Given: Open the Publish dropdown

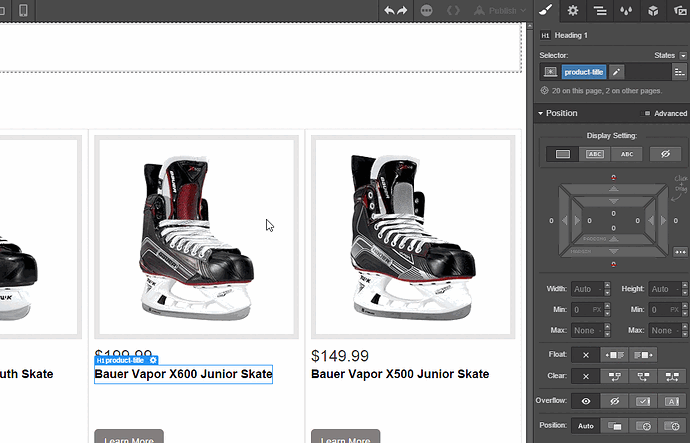Looking at the screenshot, I should pyautogui.click(x=500, y=11).
